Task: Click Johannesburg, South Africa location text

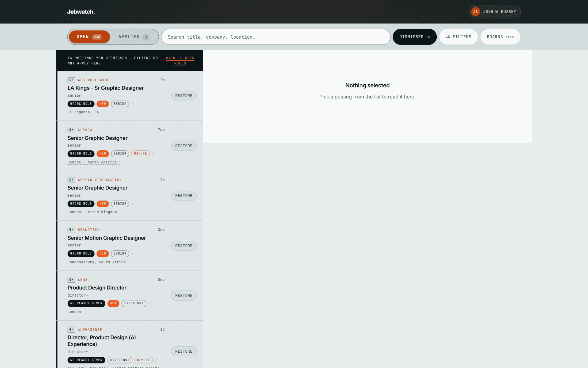Action: 97,262
